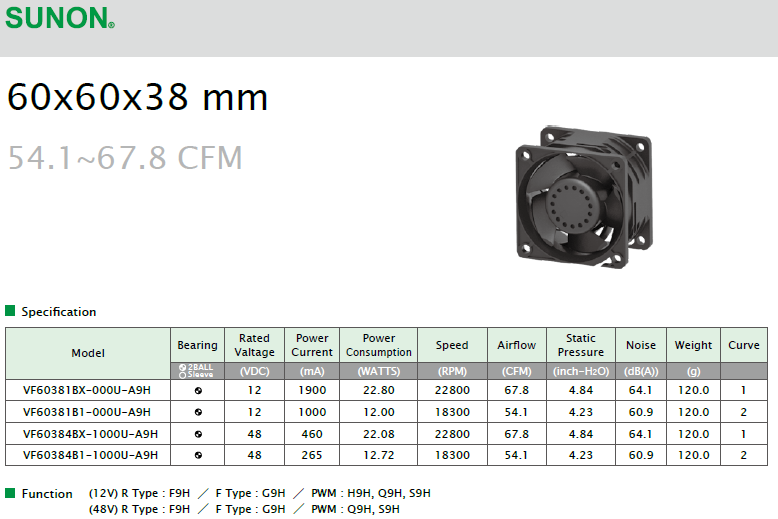Click the 2BALL/Sleeve bearing legend

(x=197, y=371)
